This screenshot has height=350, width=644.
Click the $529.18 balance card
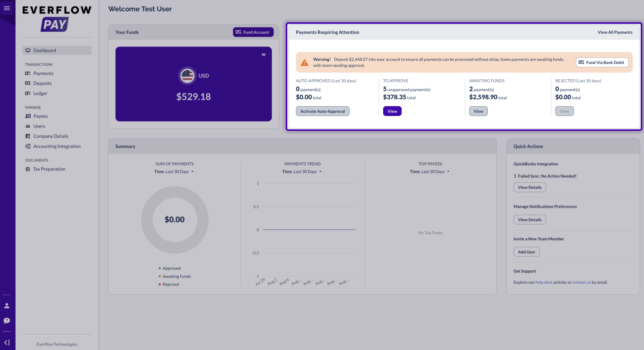pos(193,84)
